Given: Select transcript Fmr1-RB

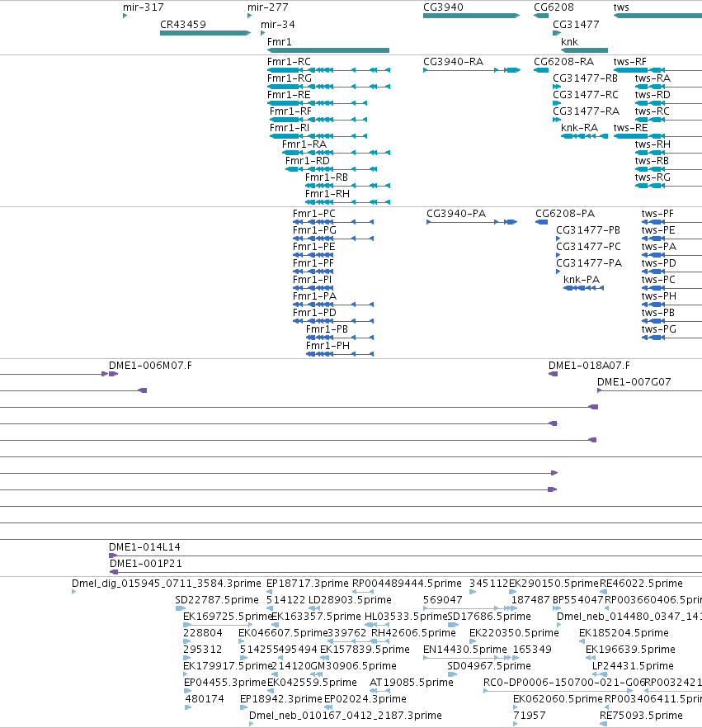Looking at the screenshot, I should 326,177.
